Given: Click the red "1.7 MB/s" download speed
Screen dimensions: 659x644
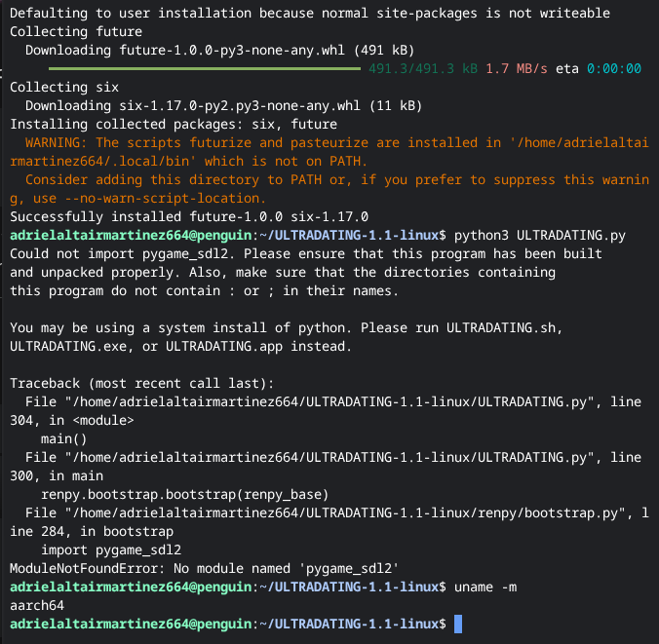Looking at the screenshot, I should click(517, 69).
